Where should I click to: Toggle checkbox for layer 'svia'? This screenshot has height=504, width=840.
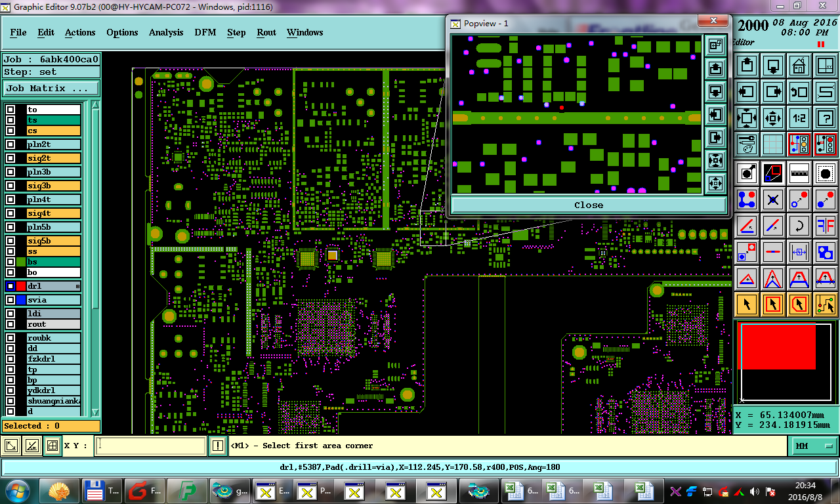click(10, 301)
